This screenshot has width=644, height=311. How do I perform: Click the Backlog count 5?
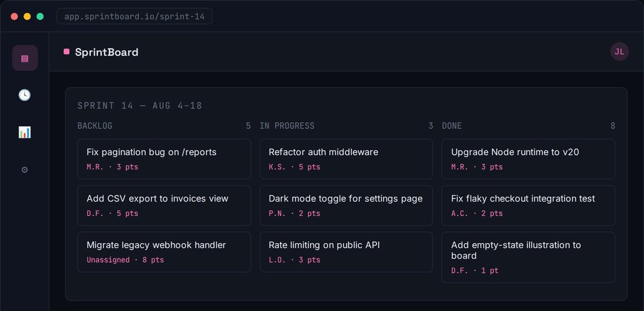click(248, 126)
